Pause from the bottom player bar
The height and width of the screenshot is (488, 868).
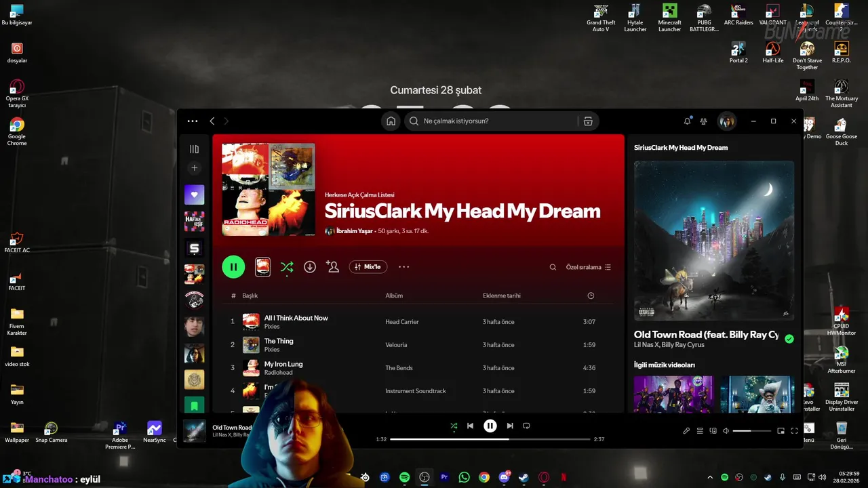490,426
